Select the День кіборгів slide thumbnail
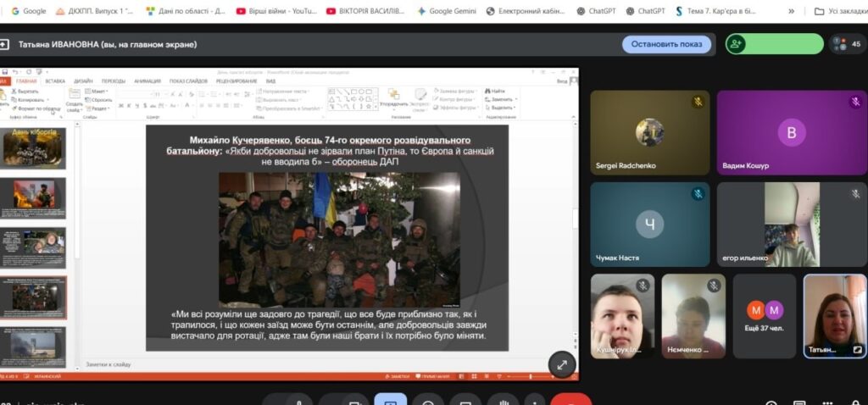 tap(34, 148)
